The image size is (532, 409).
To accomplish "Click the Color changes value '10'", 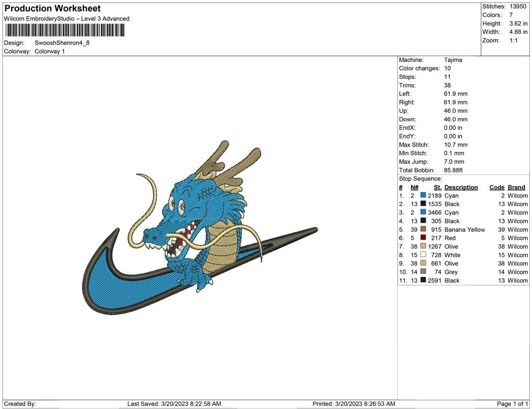I will (447, 69).
